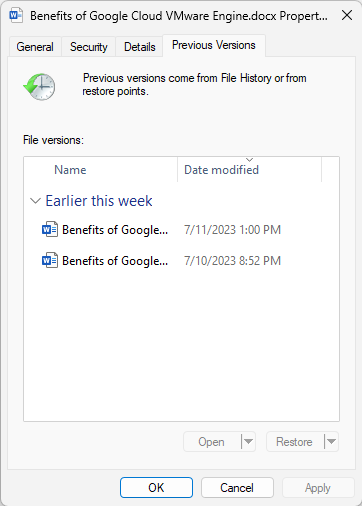Select the Word icon of the 7/10/2023 version
The height and width of the screenshot is (506, 362).
tap(50, 261)
